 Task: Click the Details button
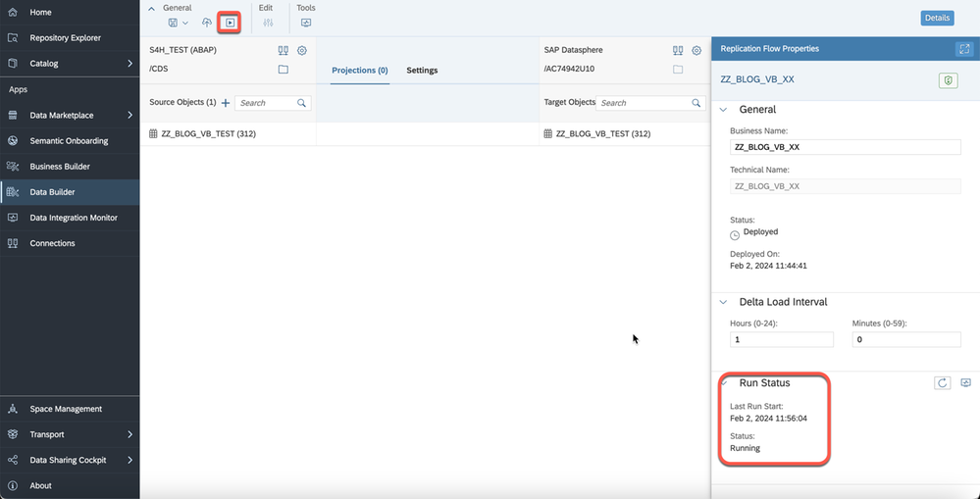coord(937,18)
